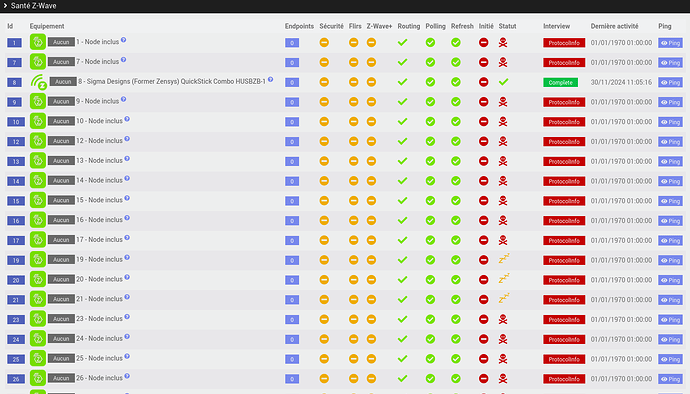The width and height of the screenshot is (690, 394).
Task: Click the Aucun label on node 20 row
Action: click(x=61, y=279)
